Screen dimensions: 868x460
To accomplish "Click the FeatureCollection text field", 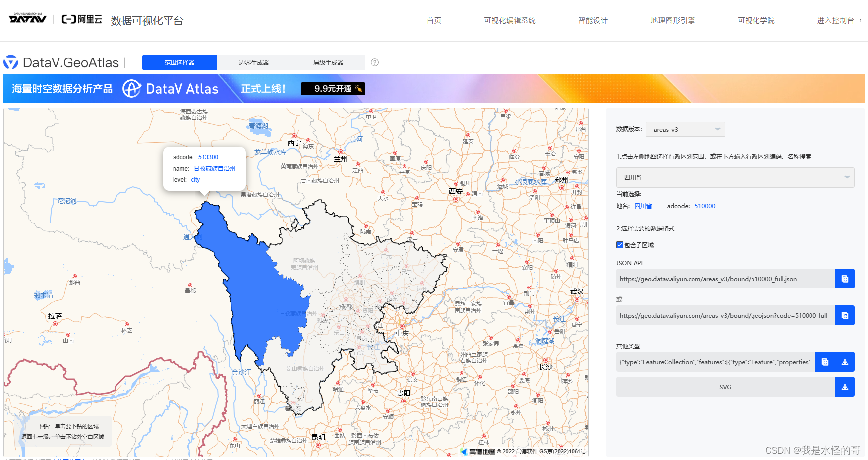I will pos(715,362).
